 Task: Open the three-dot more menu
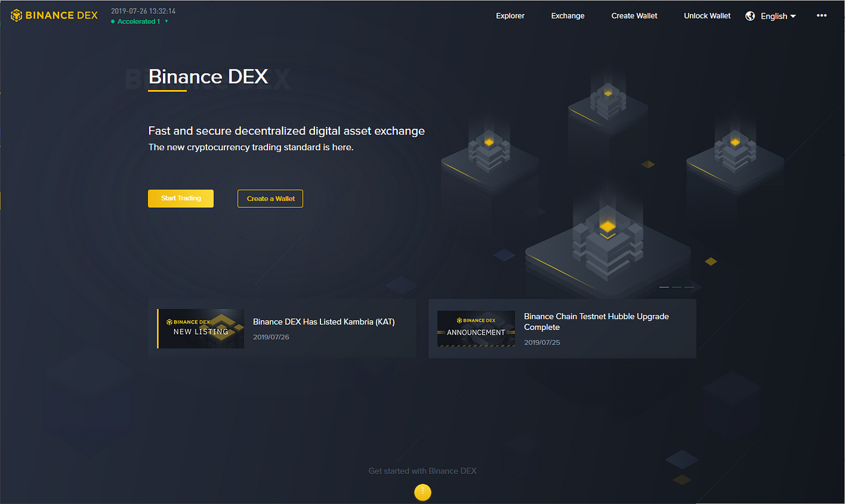click(821, 16)
